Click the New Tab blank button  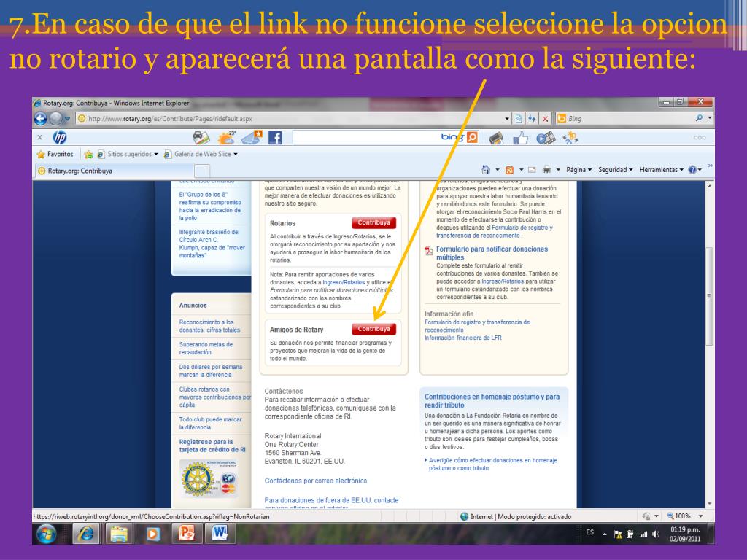coord(202,171)
